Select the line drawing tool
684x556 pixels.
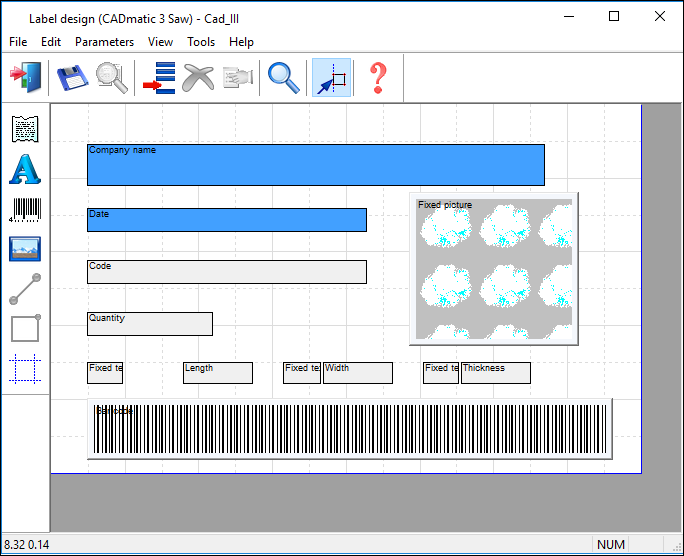click(25, 289)
